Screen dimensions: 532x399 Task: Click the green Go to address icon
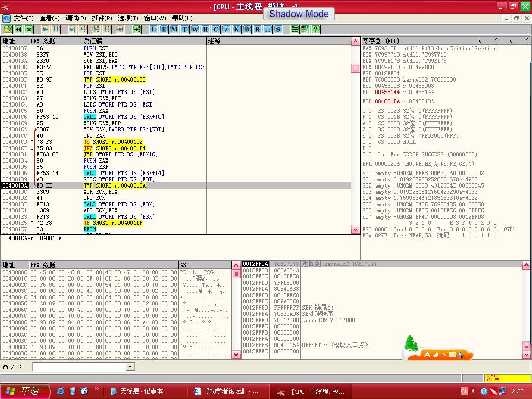[x=137, y=29]
